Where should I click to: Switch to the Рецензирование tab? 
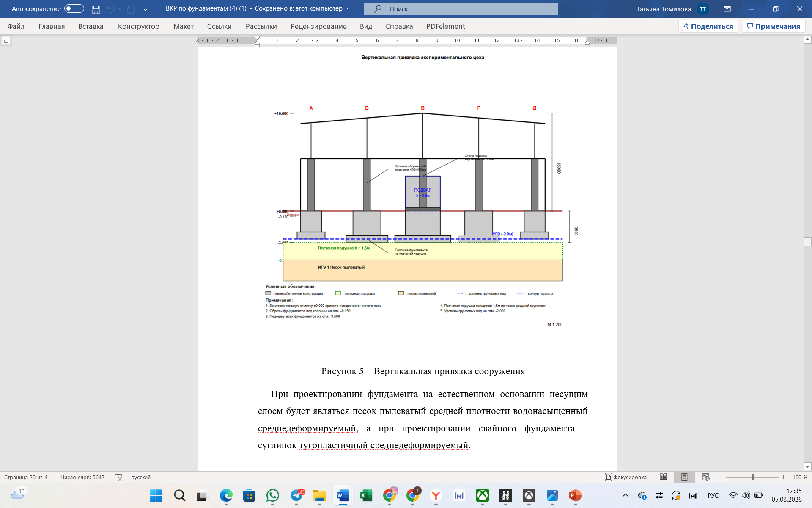pyautogui.click(x=318, y=26)
